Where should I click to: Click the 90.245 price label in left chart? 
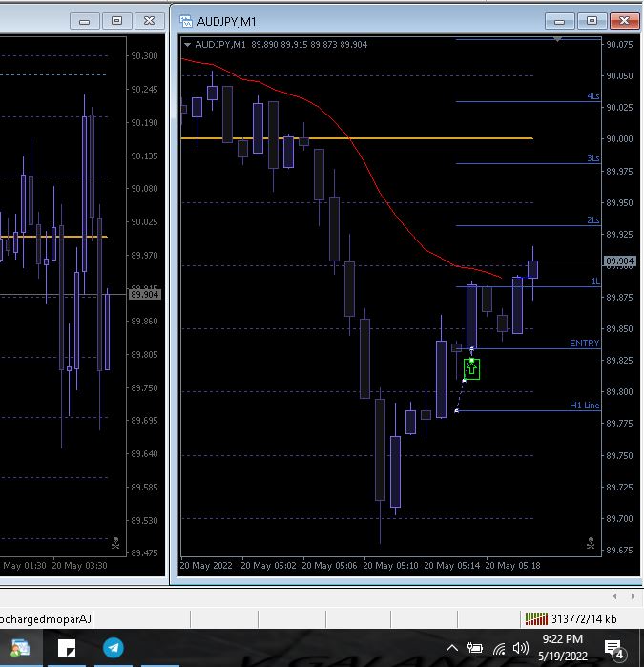pyautogui.click(x=144, y=90)
